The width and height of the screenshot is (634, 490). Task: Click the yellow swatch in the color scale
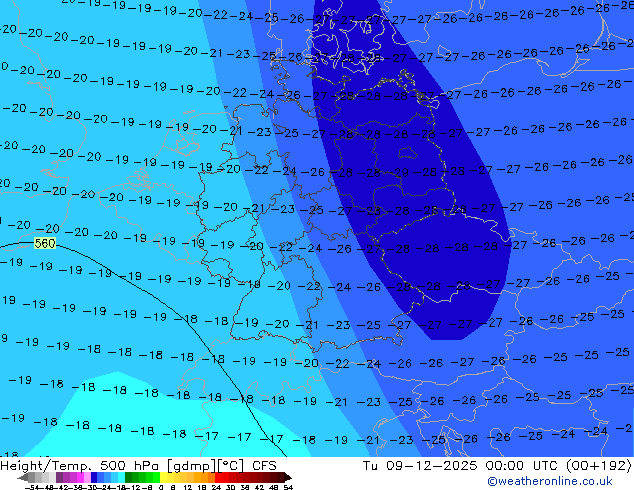[164, 477]
